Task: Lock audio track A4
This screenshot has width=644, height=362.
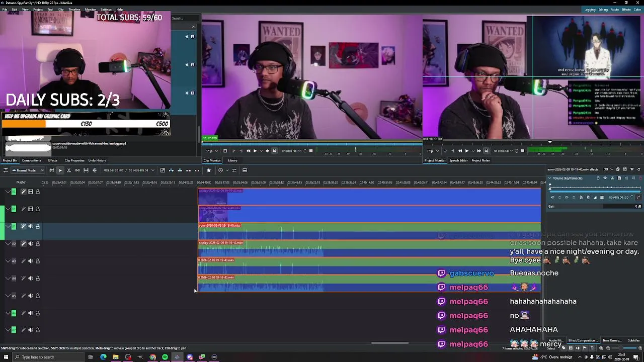Action: tap(37, 279)
